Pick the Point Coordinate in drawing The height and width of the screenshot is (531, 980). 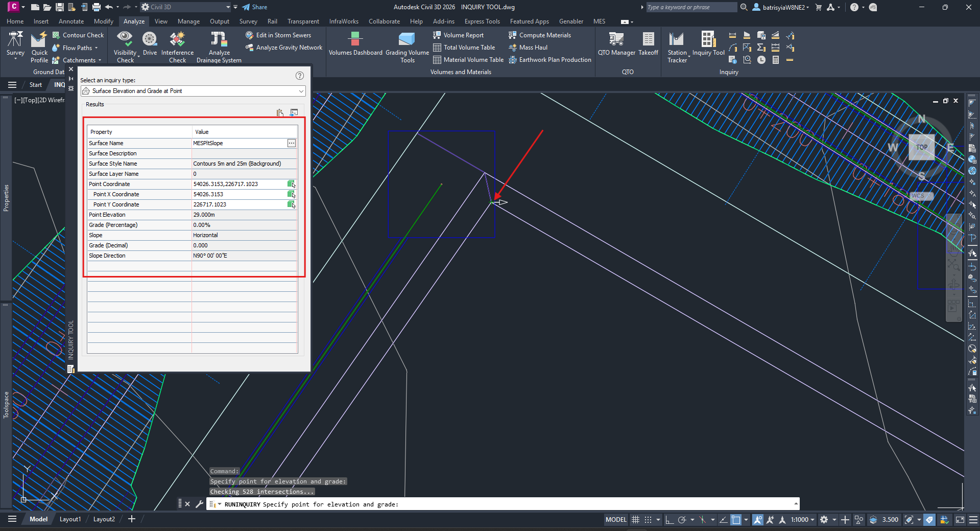click(291, 184)
